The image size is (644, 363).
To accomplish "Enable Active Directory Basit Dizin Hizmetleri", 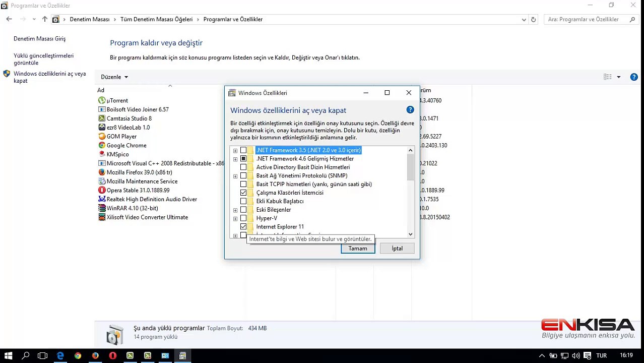I will pos(243,167).
